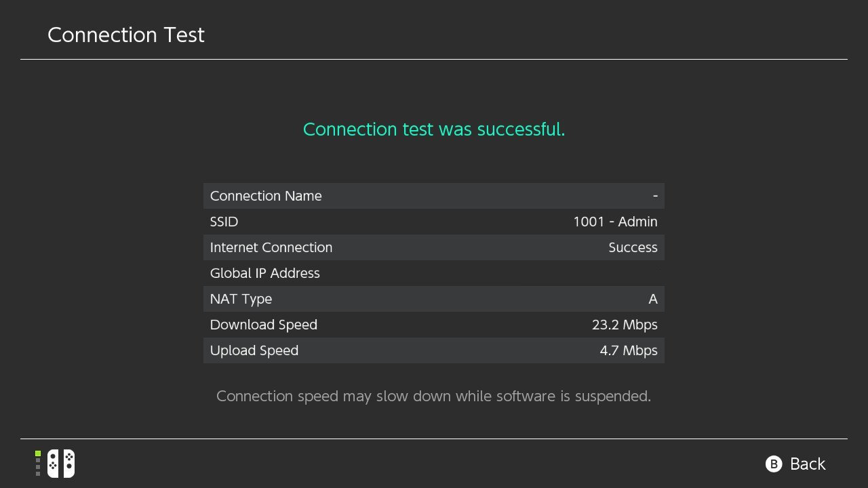Go Back using the Back label
Image resolution: width=868 pixels, height=488 pixels.
pyautogui.click(x=808, y=464)
